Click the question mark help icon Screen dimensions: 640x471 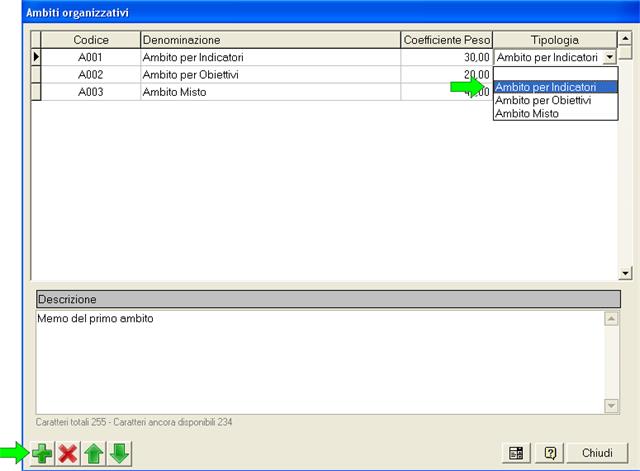pyautogui.click(x=549, y=453)
